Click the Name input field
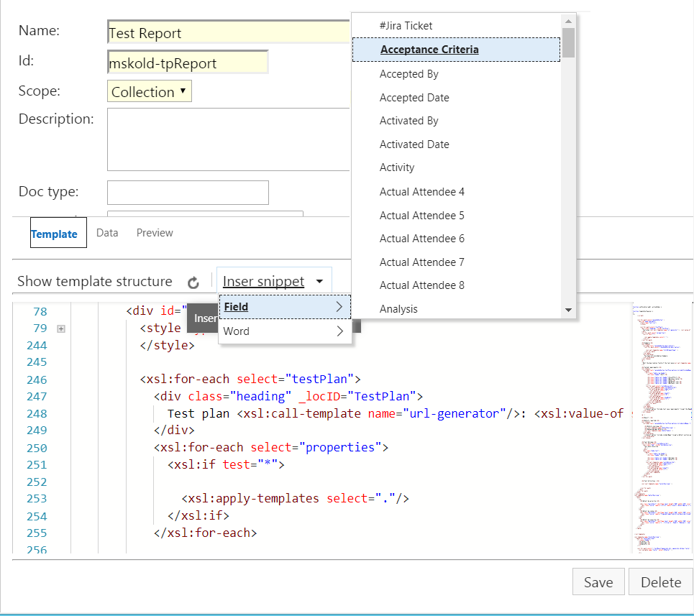694x616 pixels. click(x=227, y=33)
